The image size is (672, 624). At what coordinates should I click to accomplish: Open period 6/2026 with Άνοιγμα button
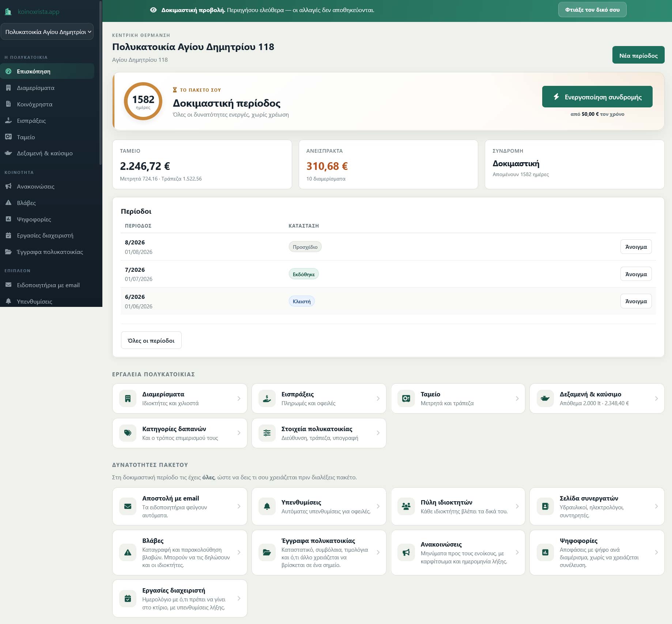(x=636, y=301)
